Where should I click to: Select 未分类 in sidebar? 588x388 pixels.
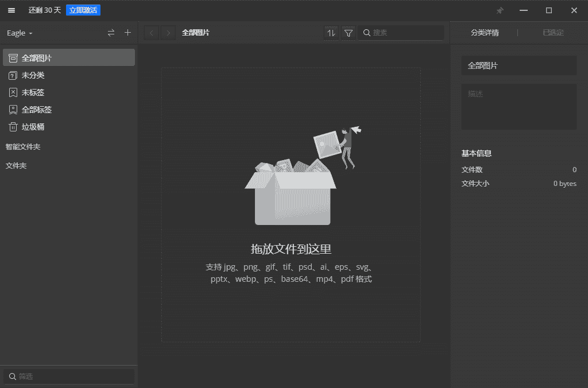pyautogui.click(x=33, y=75)
